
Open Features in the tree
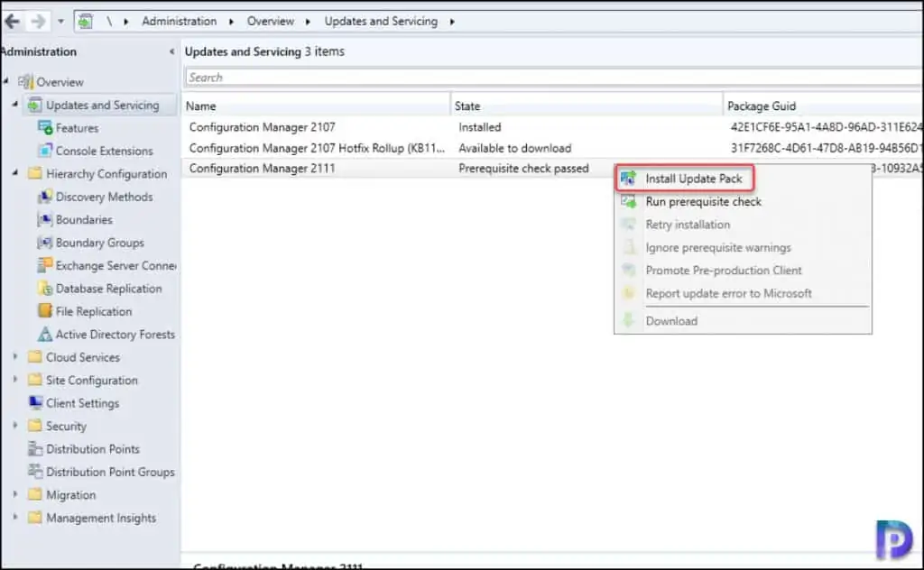point(78,128)
